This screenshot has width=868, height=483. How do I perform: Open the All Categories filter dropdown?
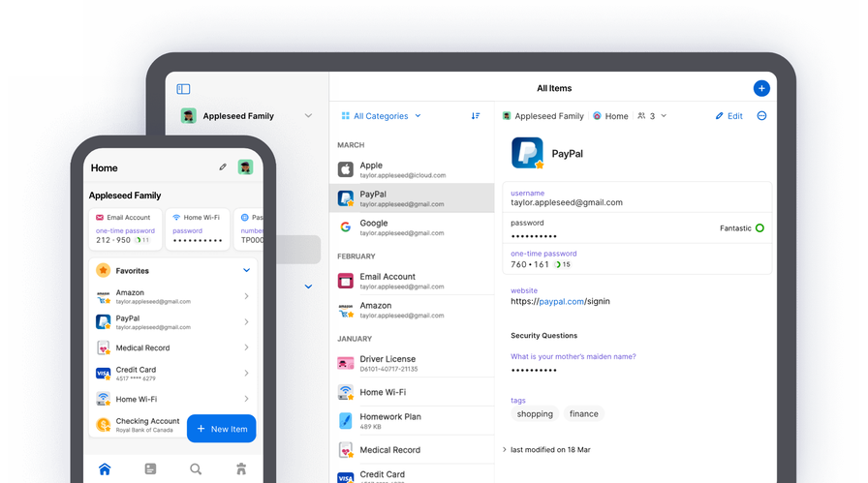(x=381, y=116)
